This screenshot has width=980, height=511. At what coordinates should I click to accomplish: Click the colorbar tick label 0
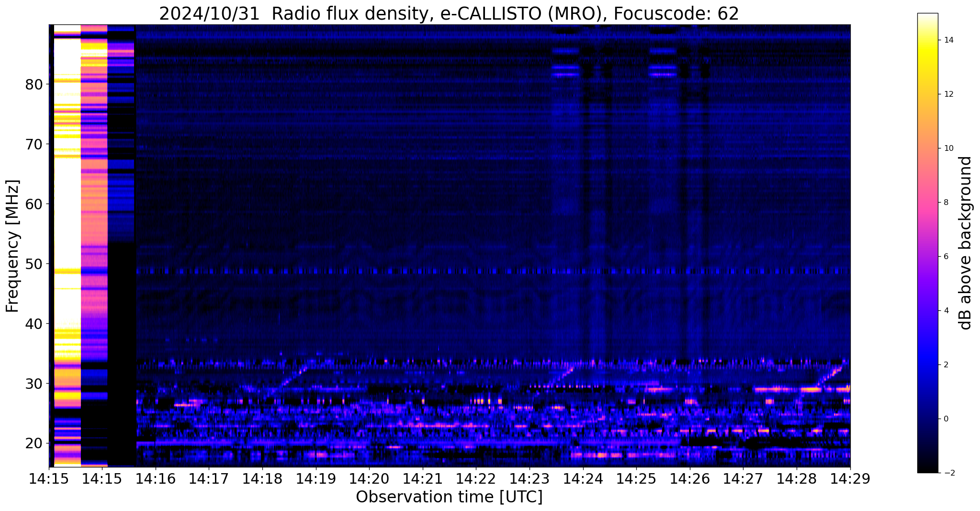pos(946,419)
